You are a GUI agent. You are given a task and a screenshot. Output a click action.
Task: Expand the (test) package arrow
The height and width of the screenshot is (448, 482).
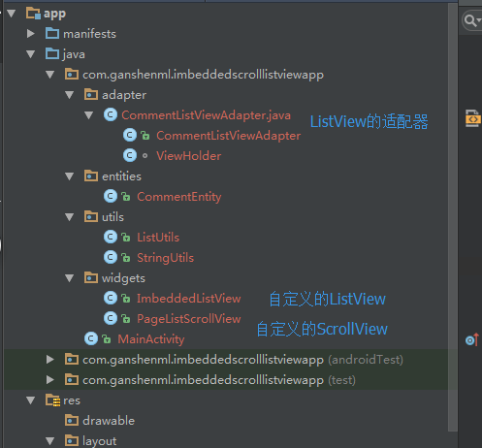pos(50,380)
